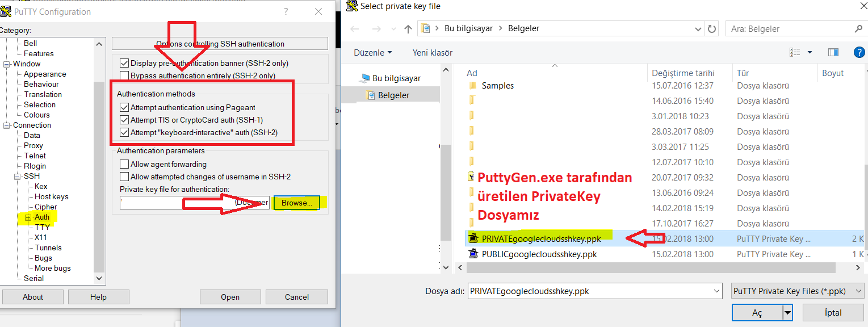868x327 pixels.
Task: Click the PRIVATEgooglecloudsshkey.ppk file icon
Action: [x=473, y=239]
